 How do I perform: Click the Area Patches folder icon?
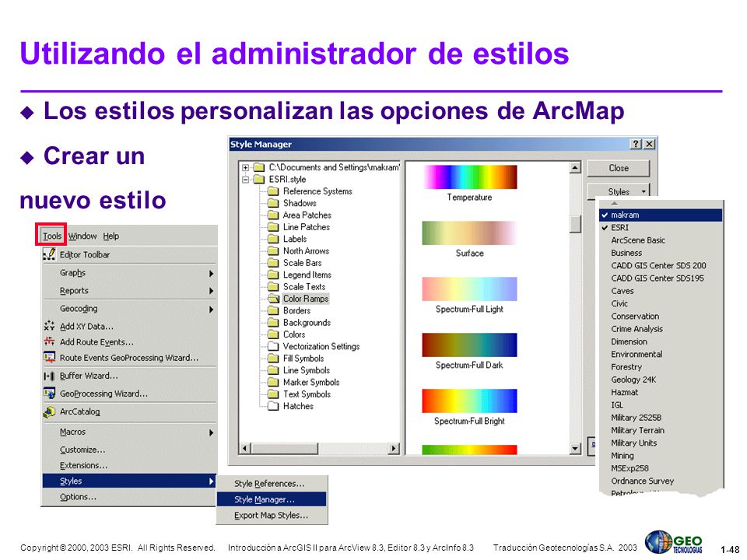[273, 215]
